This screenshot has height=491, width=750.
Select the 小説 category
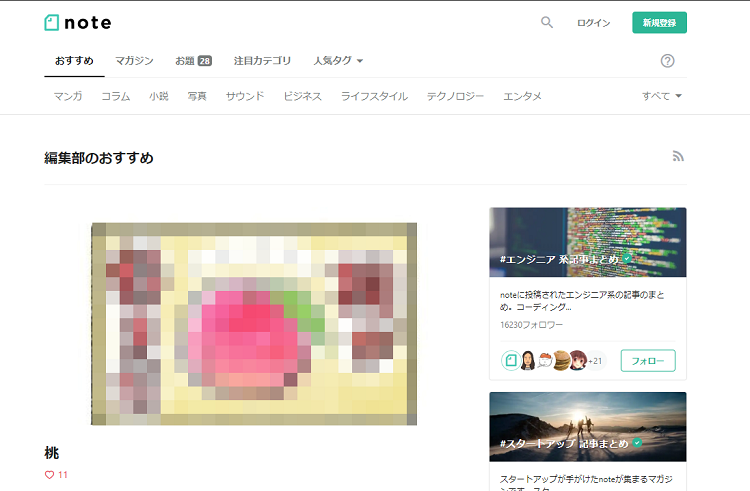[x=159, y=96]
